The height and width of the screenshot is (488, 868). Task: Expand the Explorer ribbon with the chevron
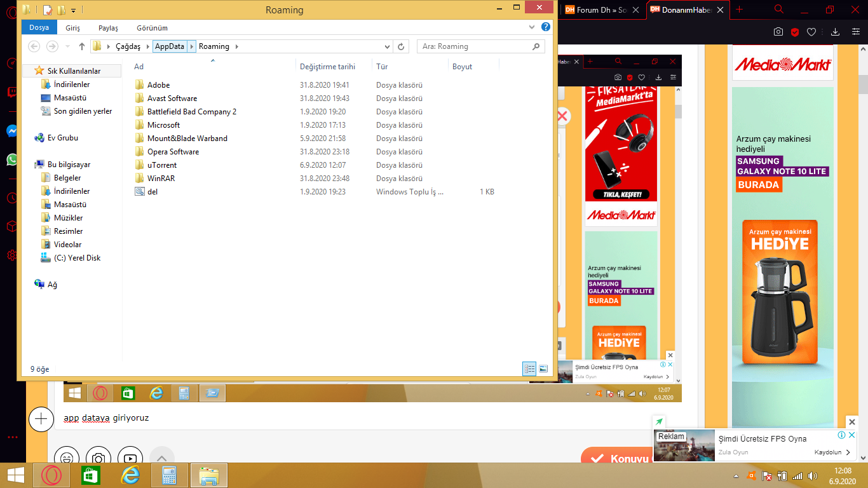coord(532,27)
